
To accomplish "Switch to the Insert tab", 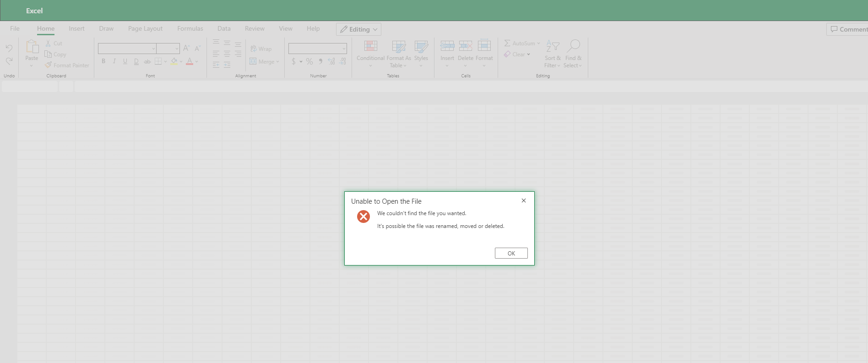I will [76, 28].
